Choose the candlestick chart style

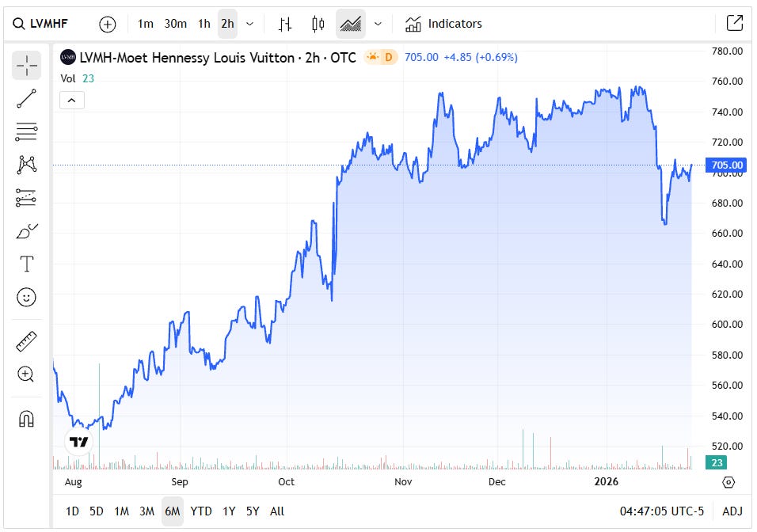point(318,24)
